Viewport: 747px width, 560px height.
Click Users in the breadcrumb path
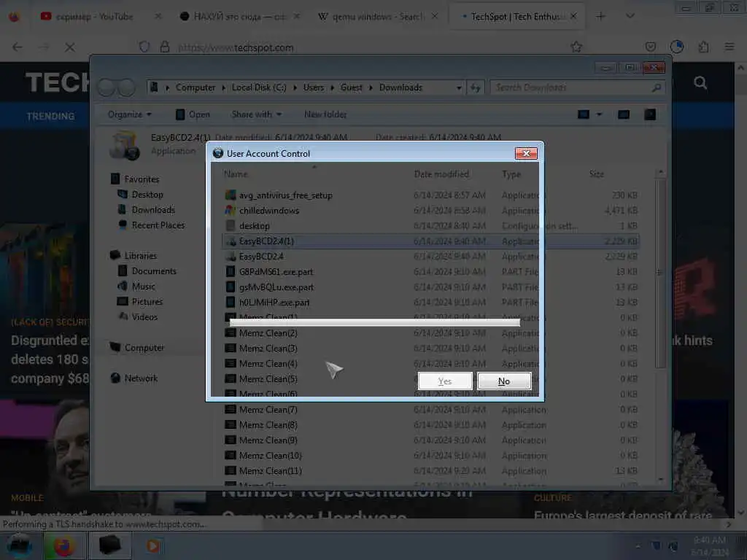point(314,87)
